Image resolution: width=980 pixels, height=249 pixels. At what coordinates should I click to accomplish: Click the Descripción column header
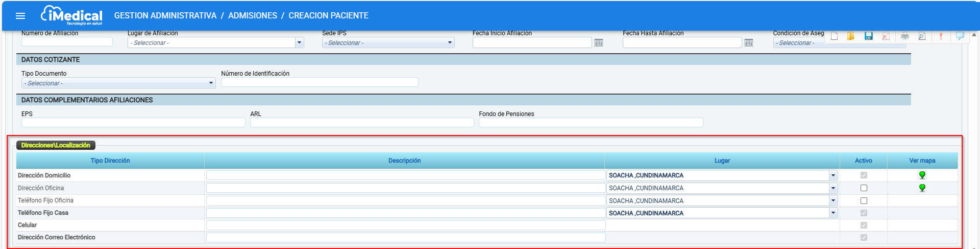pos(405,161)
